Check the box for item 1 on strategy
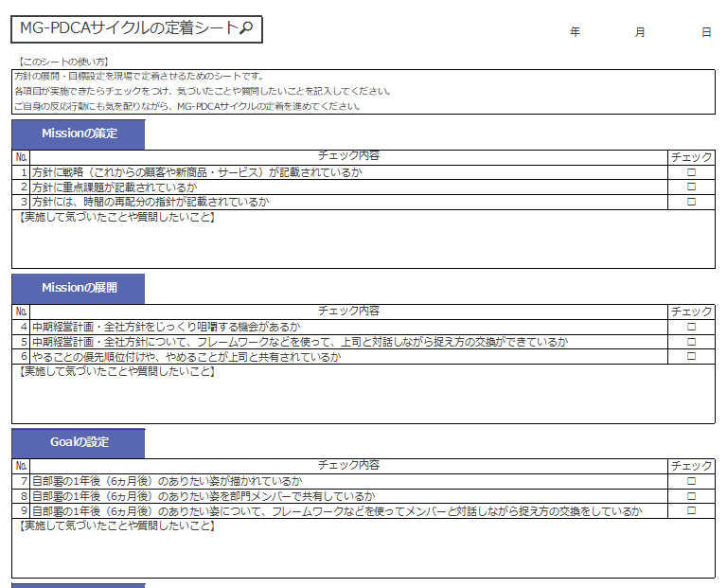This screenshot has height=588, width=727. pyautogui.click(x=691, y=172)
